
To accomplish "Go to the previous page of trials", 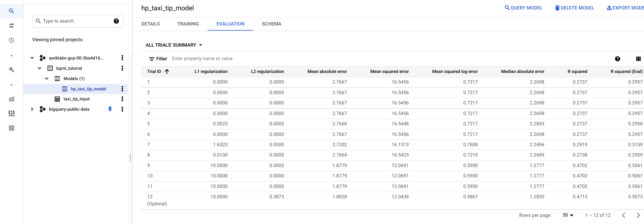I will click(623, 215).
